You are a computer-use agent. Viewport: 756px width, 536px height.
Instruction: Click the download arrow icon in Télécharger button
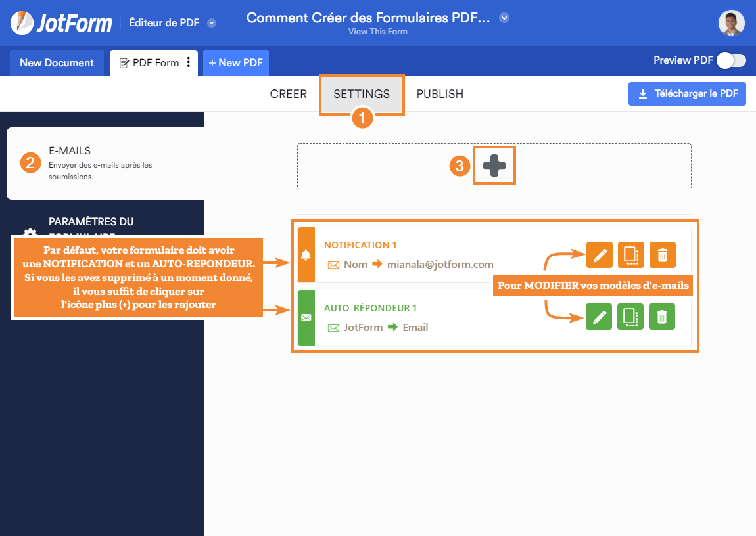click(643, 94)
